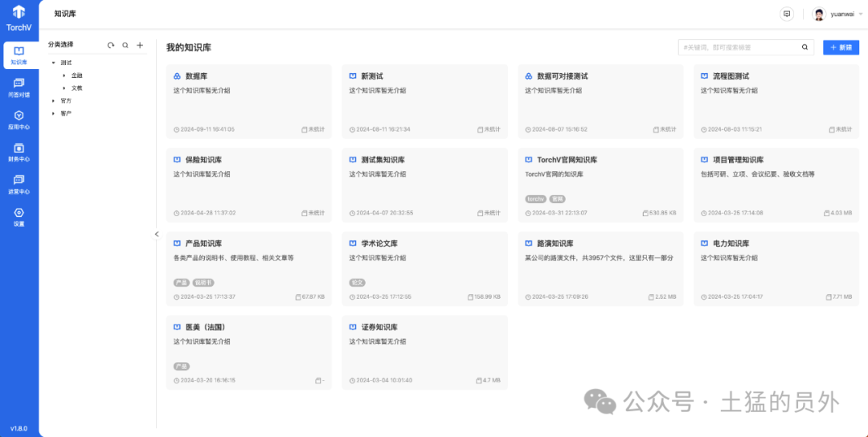Click the 数据可对接测试 card icon
868x437 pixels.
point(529,76)
